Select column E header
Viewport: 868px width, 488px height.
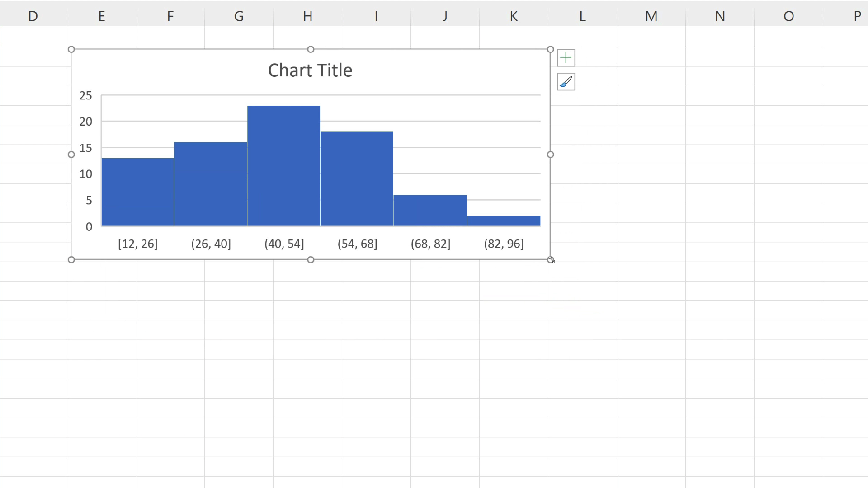coord(102,16)
